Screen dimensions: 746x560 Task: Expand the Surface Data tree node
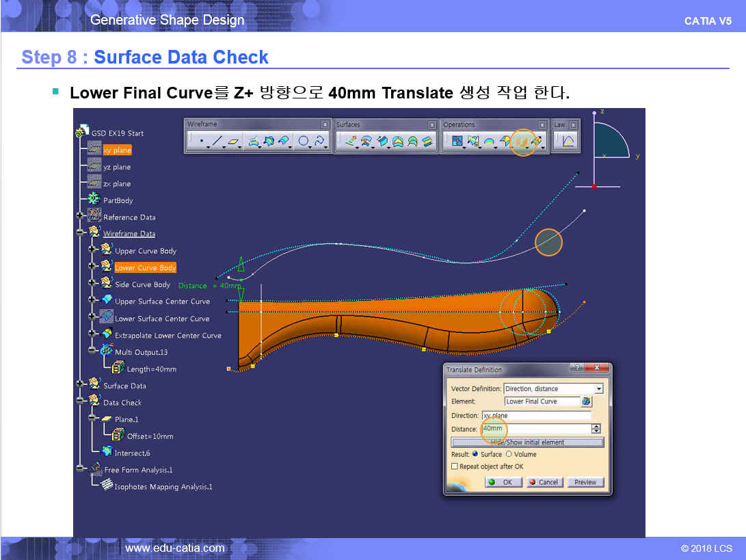click(x=81, y=386)
